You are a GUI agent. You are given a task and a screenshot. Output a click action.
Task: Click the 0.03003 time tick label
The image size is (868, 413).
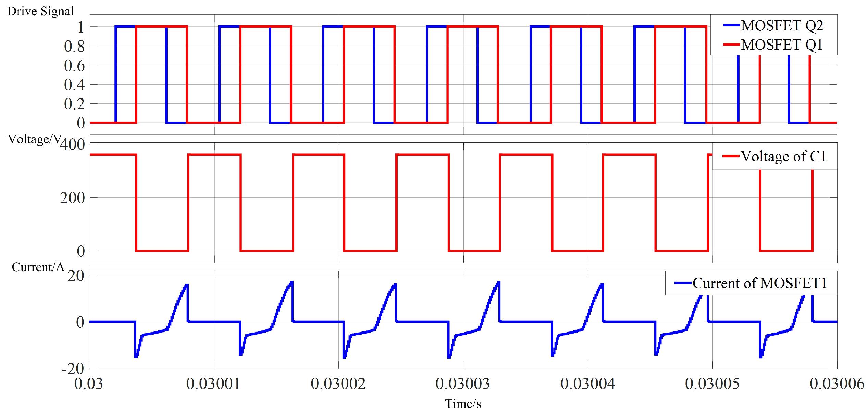pyautogui.click(x=462, y=384)
